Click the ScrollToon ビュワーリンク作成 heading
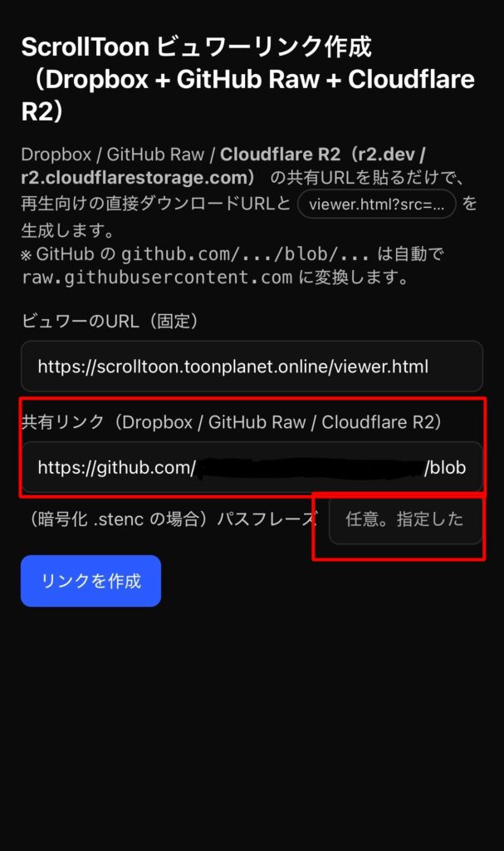The width and height of the screenshot is (504, 851). pos(197,47)
